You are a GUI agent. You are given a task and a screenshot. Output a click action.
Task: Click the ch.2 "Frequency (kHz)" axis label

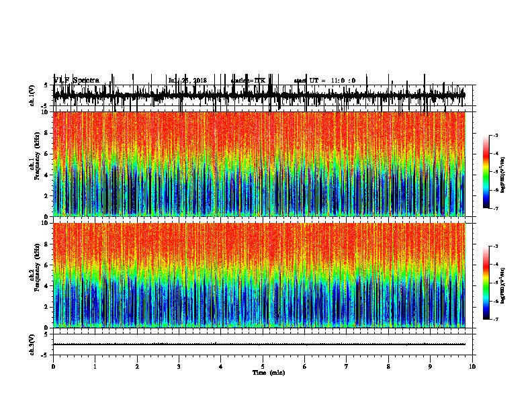(x=37, y=267)
